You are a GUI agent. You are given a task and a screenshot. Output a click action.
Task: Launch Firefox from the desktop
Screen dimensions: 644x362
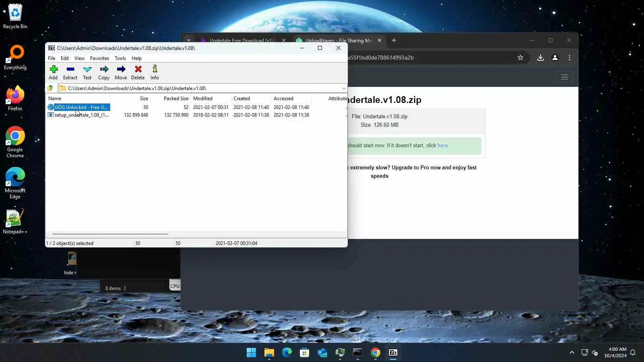15,99
